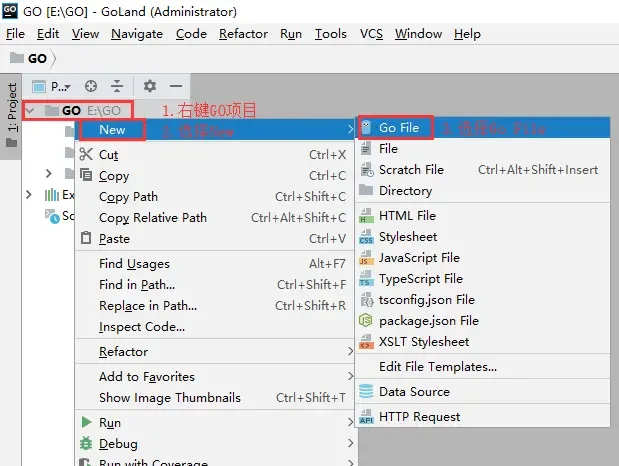Click the 1: Project side tab
The width and height of the screenshot is (619, 466).
click(x=12, y=115)
